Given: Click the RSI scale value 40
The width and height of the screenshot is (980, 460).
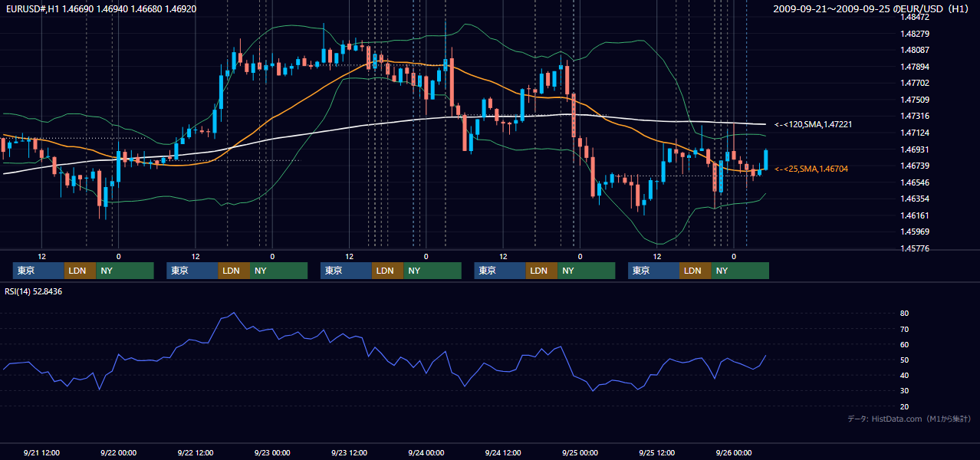Looking at the screenshot, I should (x=904, y=375).
